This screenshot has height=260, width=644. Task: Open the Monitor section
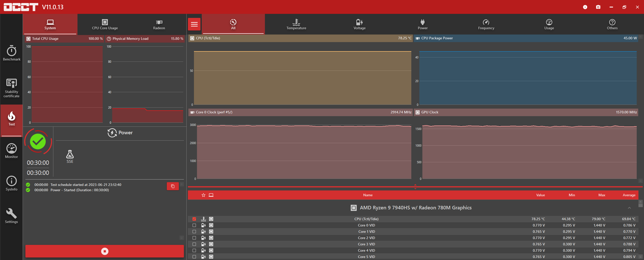(12, 151)
